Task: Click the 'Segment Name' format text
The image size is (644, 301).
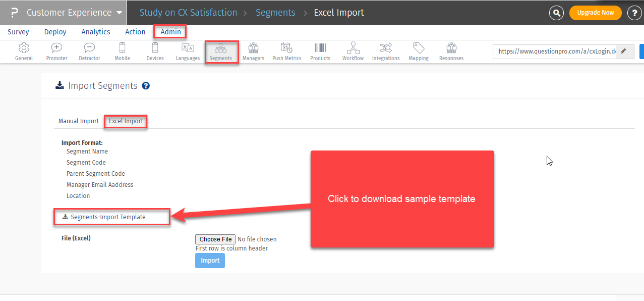Action: [87, 152]
